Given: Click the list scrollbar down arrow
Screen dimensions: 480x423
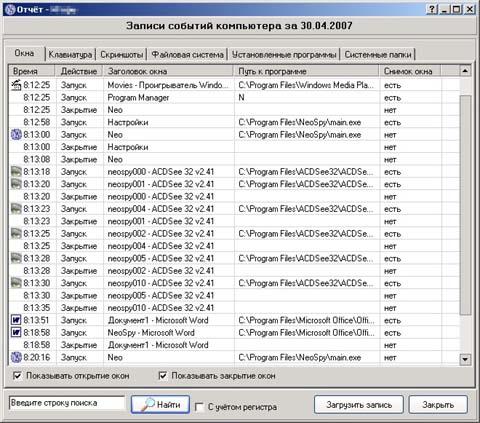Looking at the screenshot, I should click(465, 359).
